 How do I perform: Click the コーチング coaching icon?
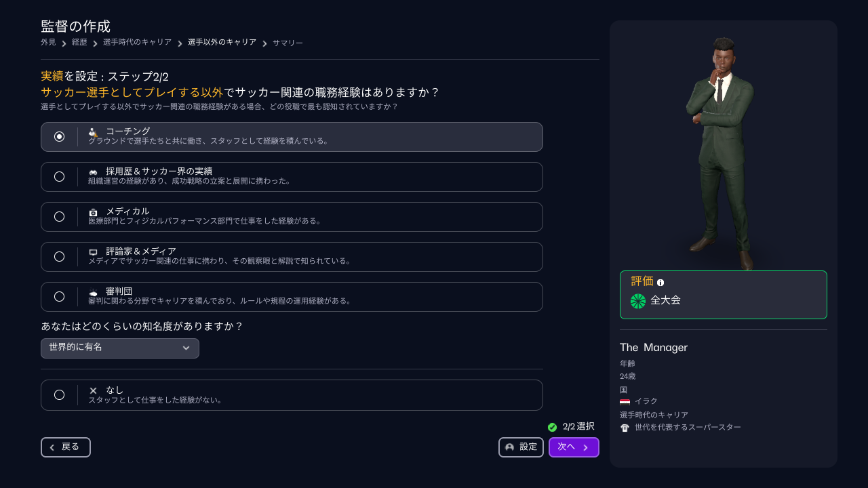point(92,132)
